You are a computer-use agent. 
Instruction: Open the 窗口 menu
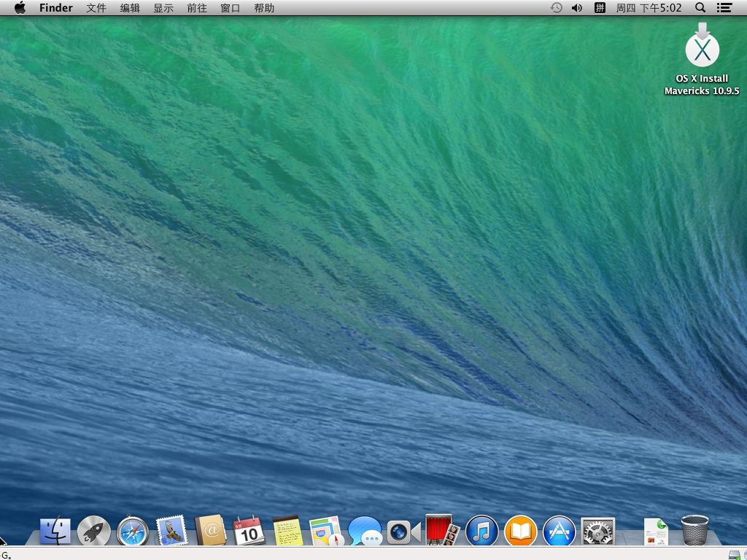coord(231,7)
